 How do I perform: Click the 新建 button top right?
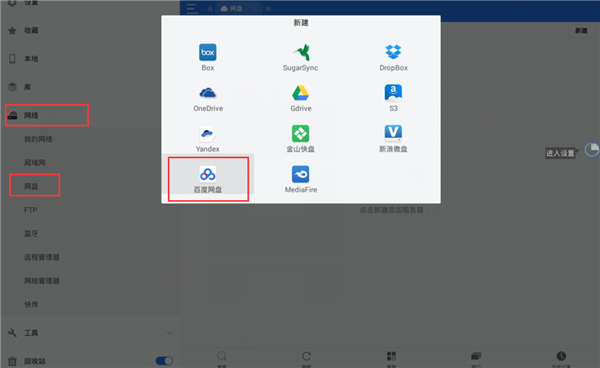click(581, 31)
